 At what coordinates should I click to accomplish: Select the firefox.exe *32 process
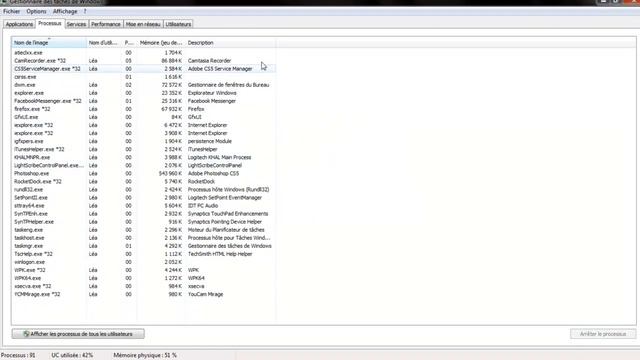pyautogui.click(x=144, y=109)
